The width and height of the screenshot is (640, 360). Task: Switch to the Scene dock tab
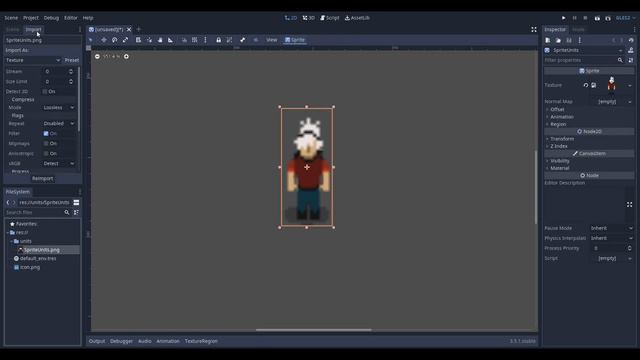13,29
